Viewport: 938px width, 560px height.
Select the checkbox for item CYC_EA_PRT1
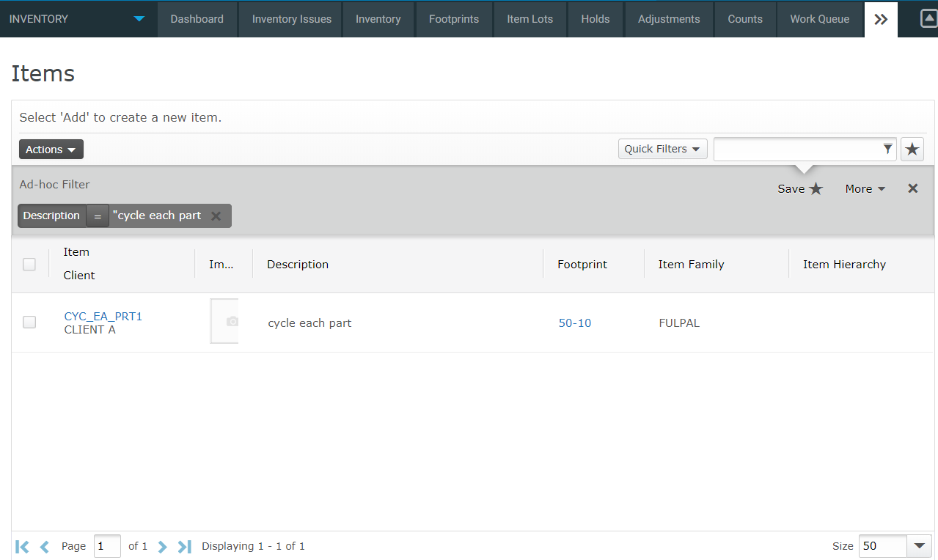click(x=29, y=322)
